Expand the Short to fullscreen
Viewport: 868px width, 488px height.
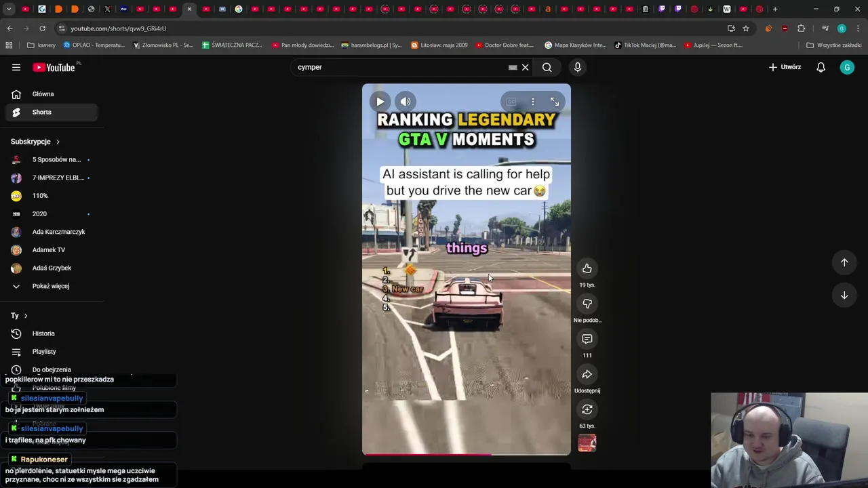(555, 102)
